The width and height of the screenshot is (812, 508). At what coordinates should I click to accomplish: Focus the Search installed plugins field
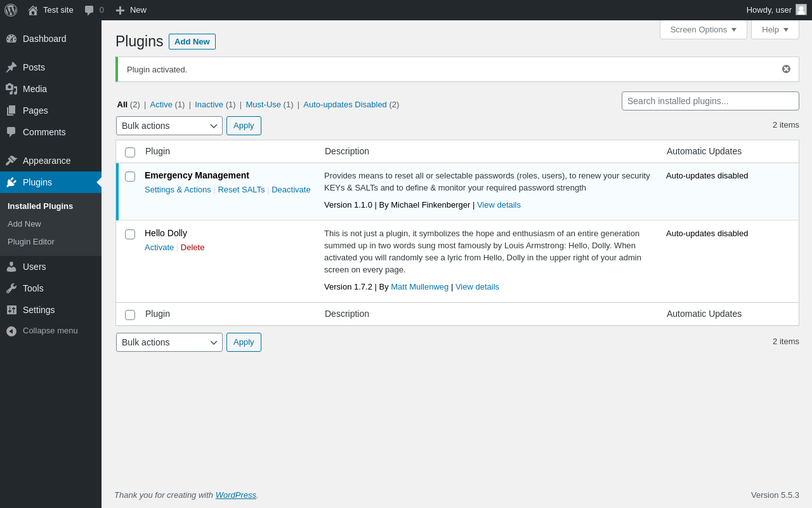(710, 101)
